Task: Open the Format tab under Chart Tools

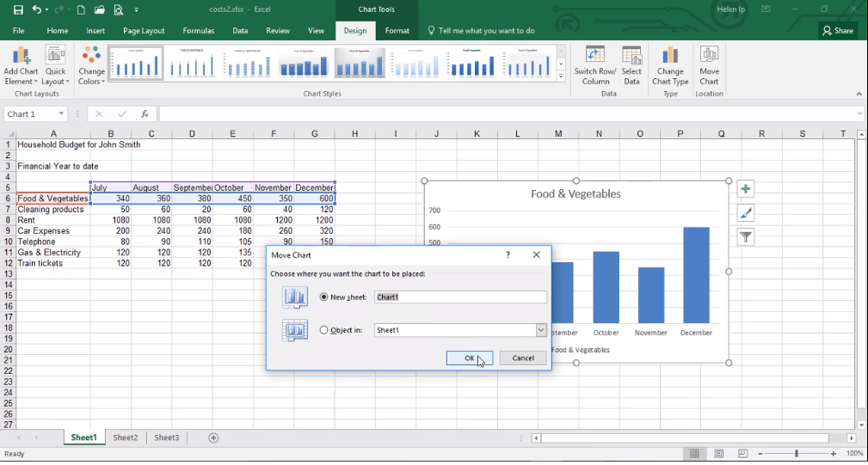Action: pos(397,31)
